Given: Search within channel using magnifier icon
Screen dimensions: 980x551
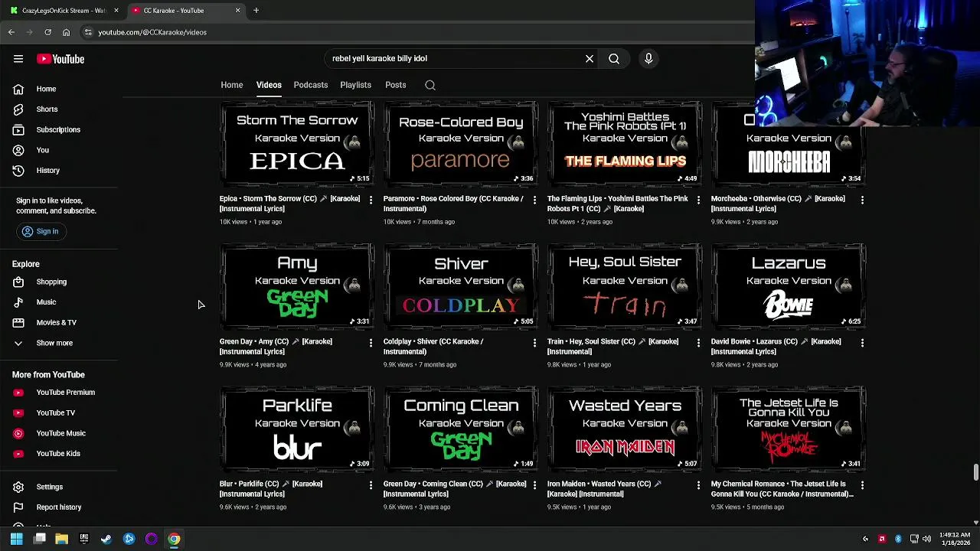Looking at the screenshot, I should (430, 85).
